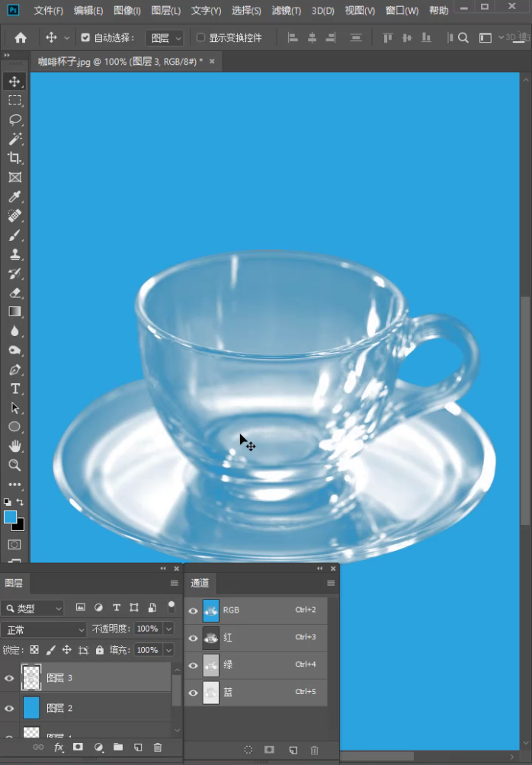The height and width of the screenshot is (765, 532).
Task: Select the Ellipse shape tool
Action: [x=14, y=427]
